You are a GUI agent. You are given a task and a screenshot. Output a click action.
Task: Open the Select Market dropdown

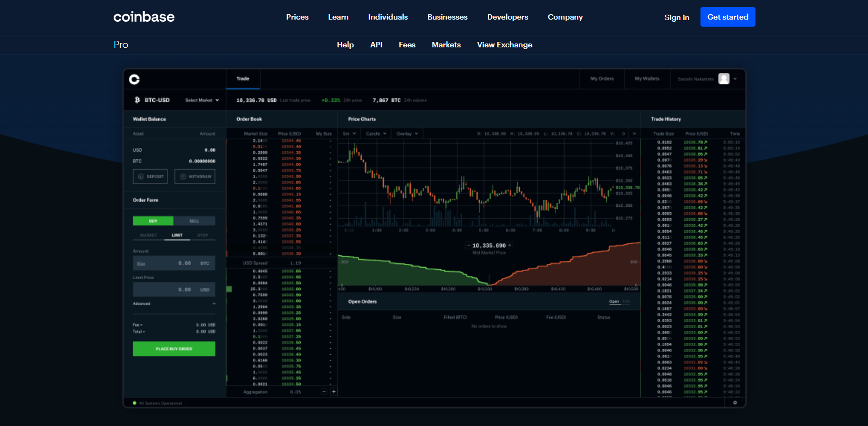pyautogui.click(x=202, y=100)
